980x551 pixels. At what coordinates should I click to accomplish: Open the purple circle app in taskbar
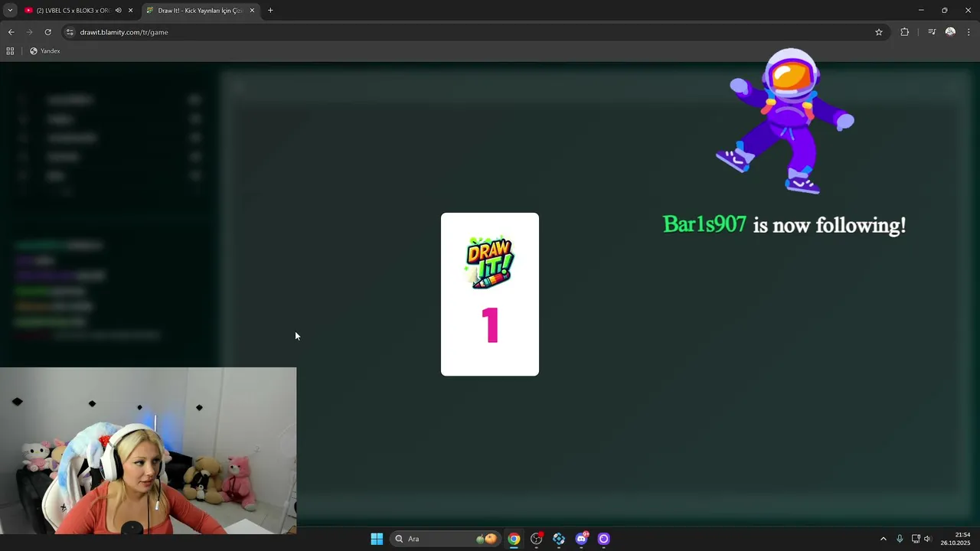(x=603, y=539)
